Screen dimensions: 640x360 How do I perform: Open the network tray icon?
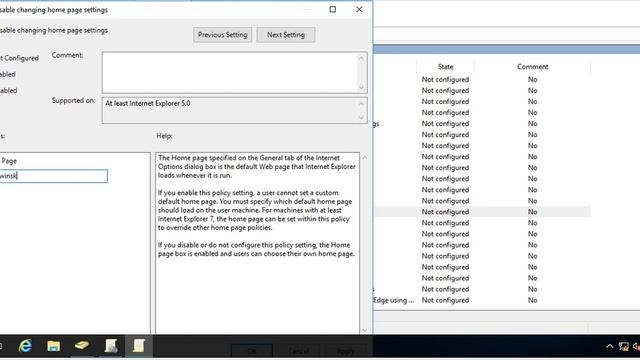coord(623,347)
